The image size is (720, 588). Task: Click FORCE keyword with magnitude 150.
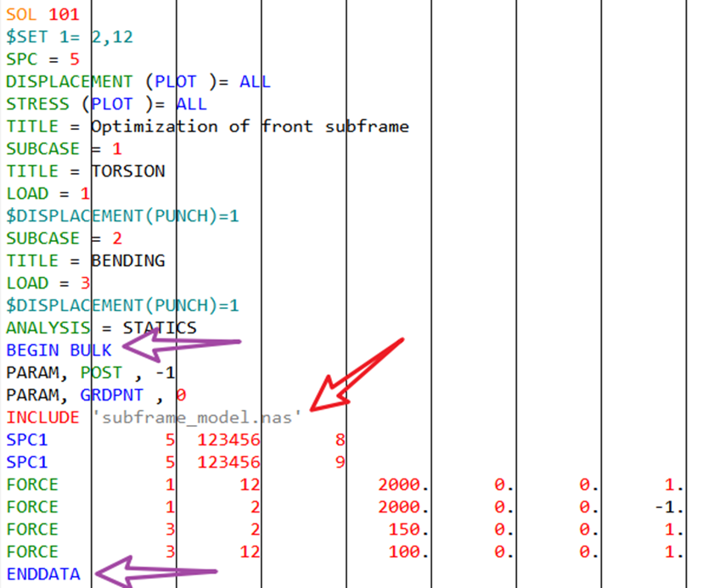[32, 529]
